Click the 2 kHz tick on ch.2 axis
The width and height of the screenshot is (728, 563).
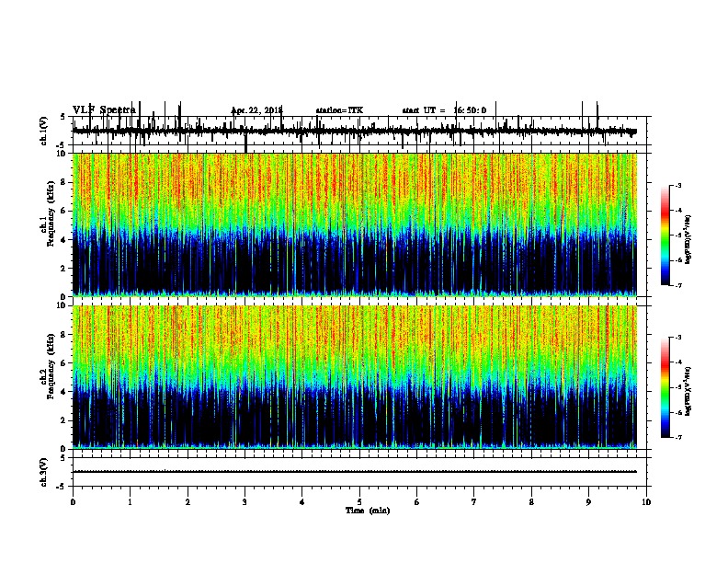tap(64, 420)
